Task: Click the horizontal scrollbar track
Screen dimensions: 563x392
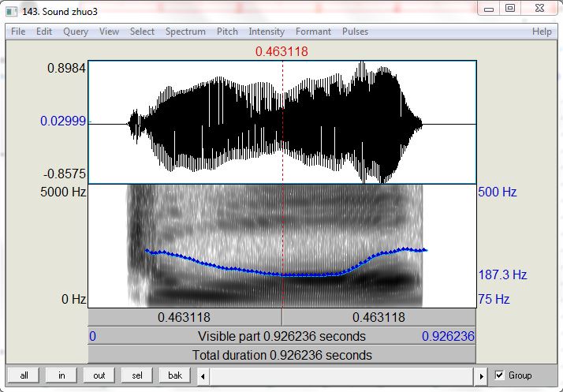Action: [x=342, y=376]
